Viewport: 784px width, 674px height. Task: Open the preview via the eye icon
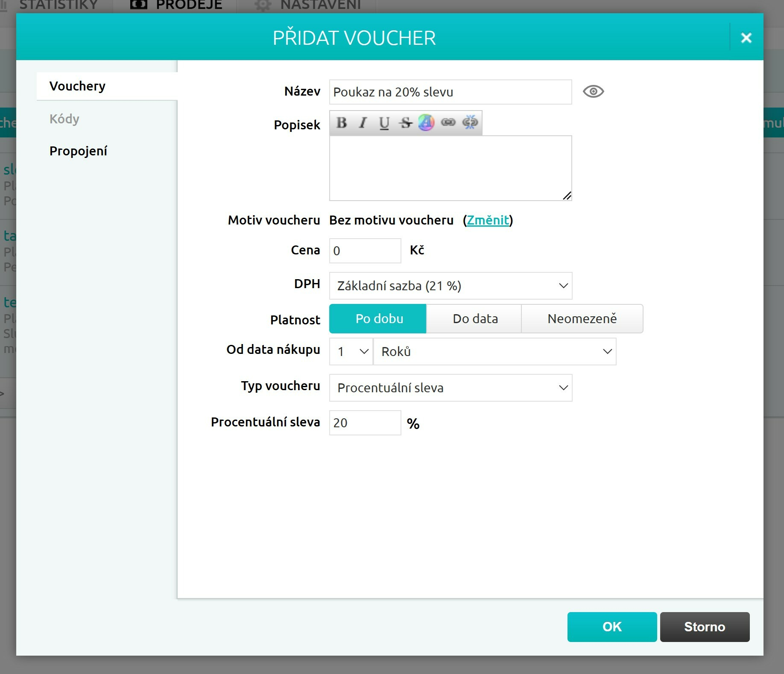[x=594, y=91]
